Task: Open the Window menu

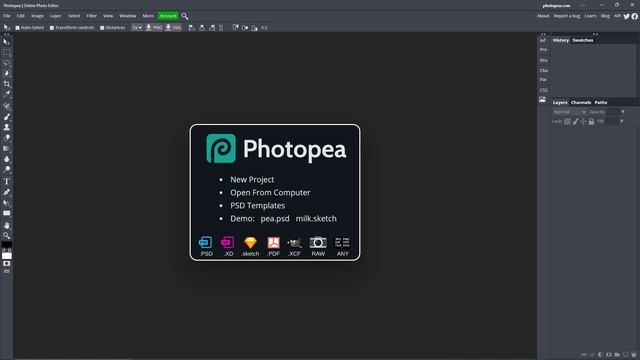Action: click(x=128, y=16)
